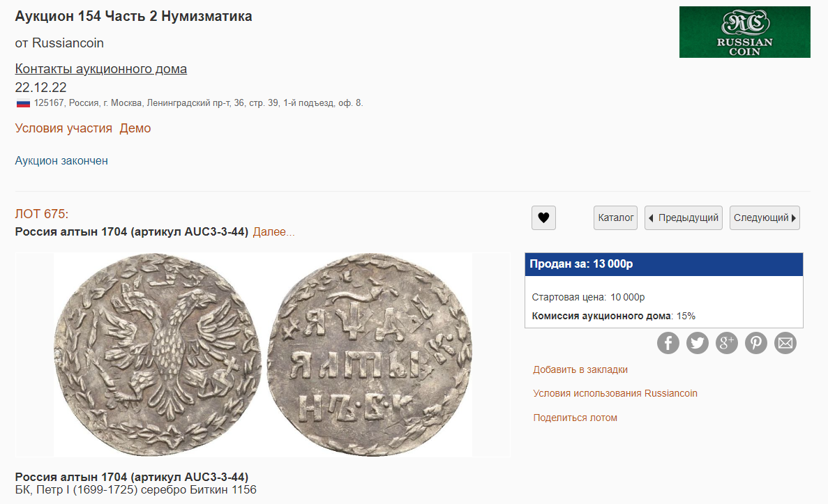This screenshot has width=828, height=504.
Task: Open Контакты аукционного дома link
Action: 101,68
